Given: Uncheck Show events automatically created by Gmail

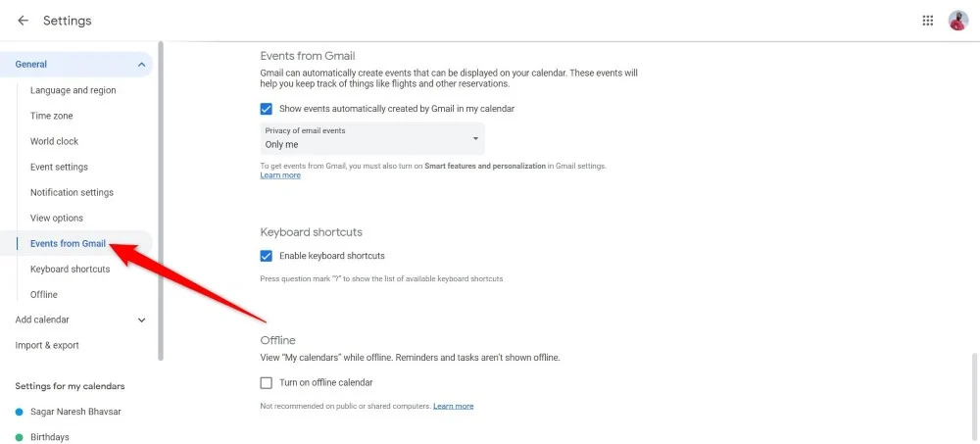Looking at the screenshot, I should [x=267, y=109].
